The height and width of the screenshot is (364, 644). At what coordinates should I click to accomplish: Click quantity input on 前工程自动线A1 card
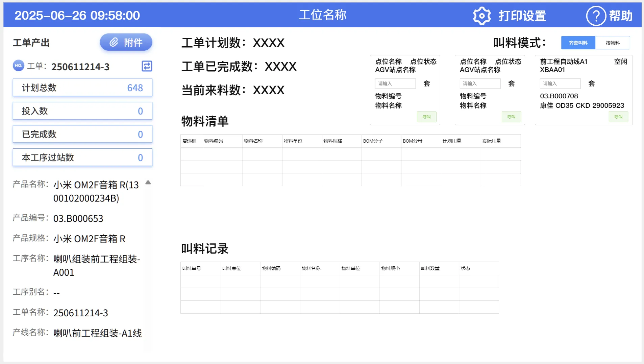(560, 83)
